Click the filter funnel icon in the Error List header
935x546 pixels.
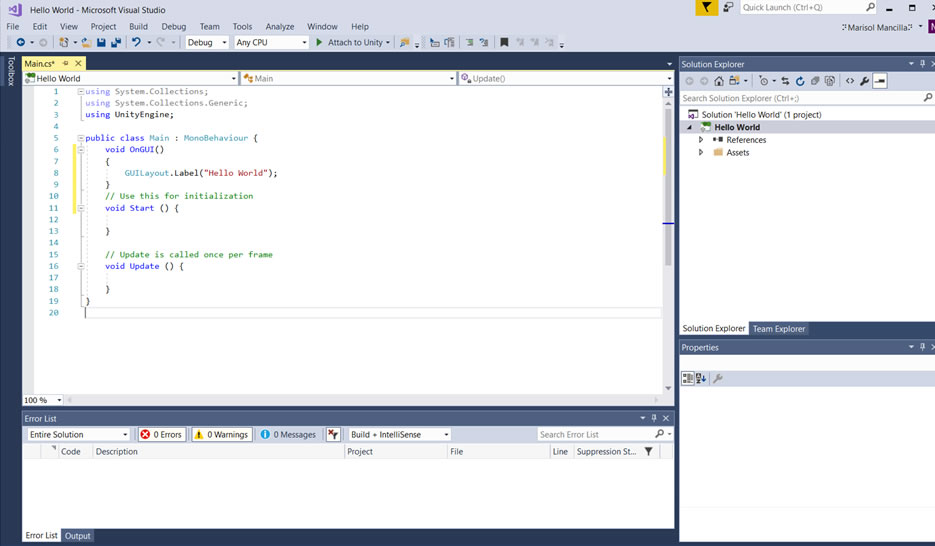[649, 451]
